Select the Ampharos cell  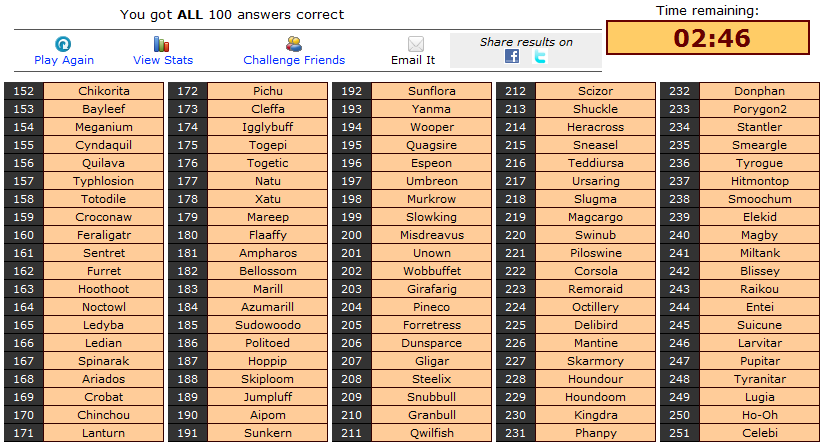tap(268, 253)
